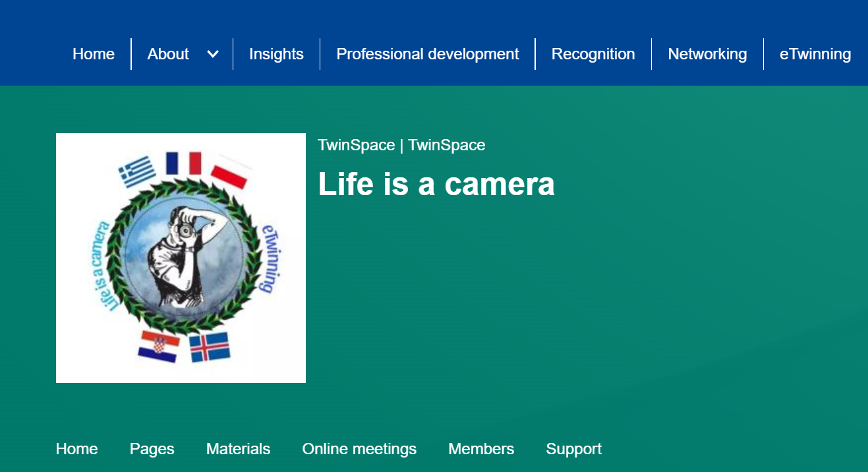Switch to the Materials tab
Viewport: 868px width, 472px height.
[238, 449]
